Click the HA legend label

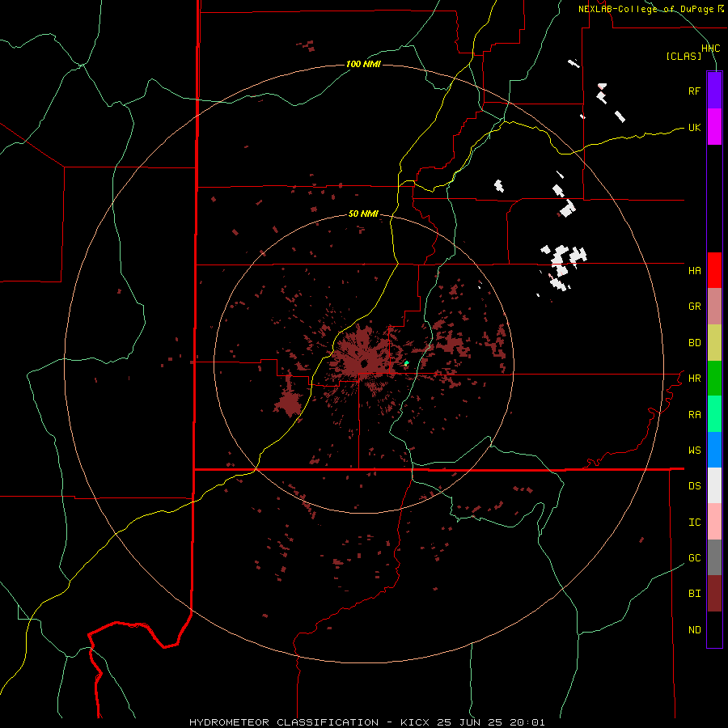(x=694, y=271)
